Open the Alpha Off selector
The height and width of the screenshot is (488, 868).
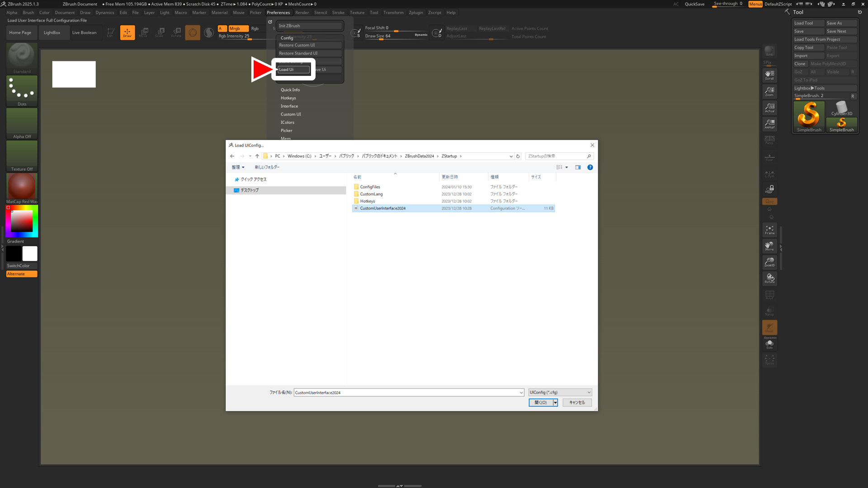tap(22, 123)
